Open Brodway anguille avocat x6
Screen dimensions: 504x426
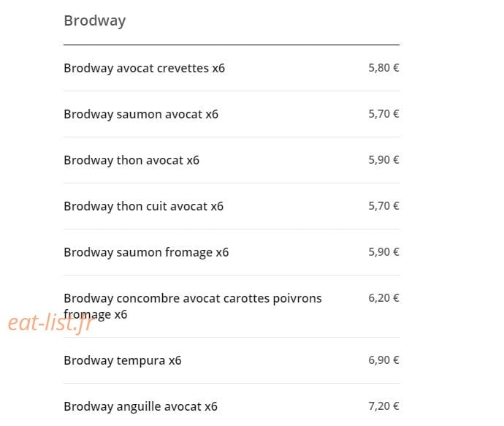pyautogui.click(x=140, y=406)
